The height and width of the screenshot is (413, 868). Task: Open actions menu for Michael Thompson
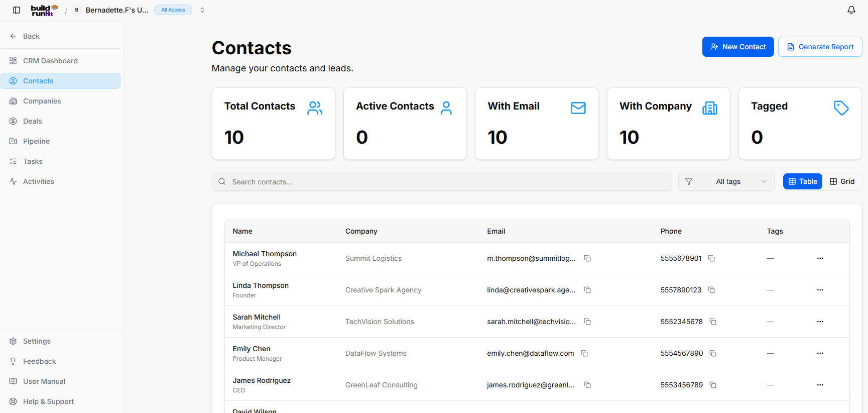tap(820, 258)
